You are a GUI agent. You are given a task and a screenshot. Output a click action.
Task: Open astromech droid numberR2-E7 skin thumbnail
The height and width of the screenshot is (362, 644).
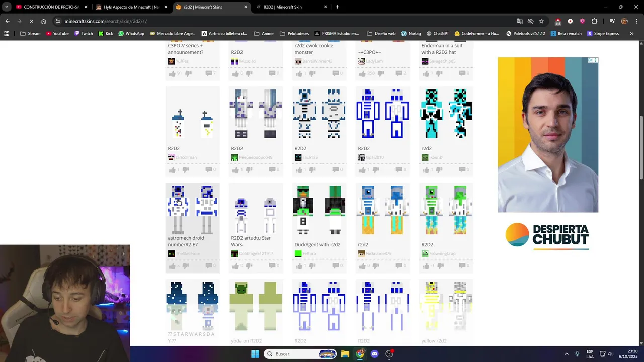click(193, 210)
